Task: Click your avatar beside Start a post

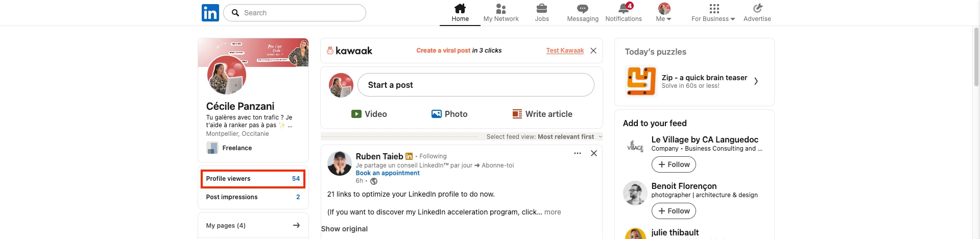Action: (x=341, y=85)
